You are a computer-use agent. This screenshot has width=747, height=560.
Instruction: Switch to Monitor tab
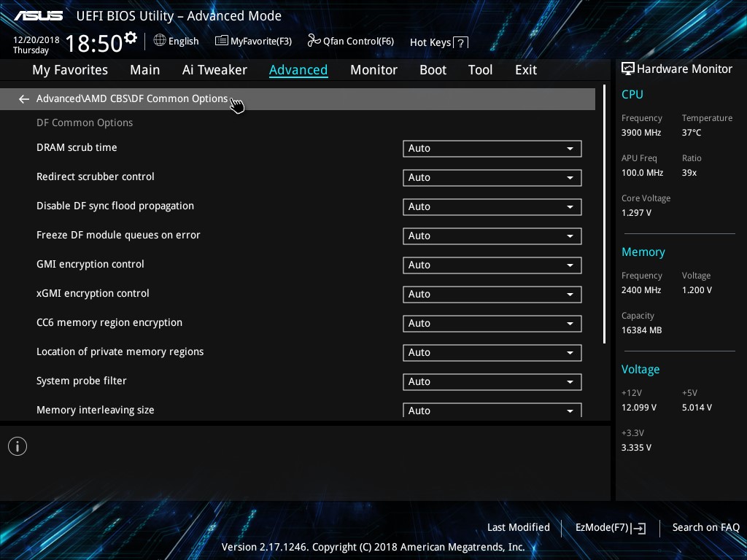point(373,70)
